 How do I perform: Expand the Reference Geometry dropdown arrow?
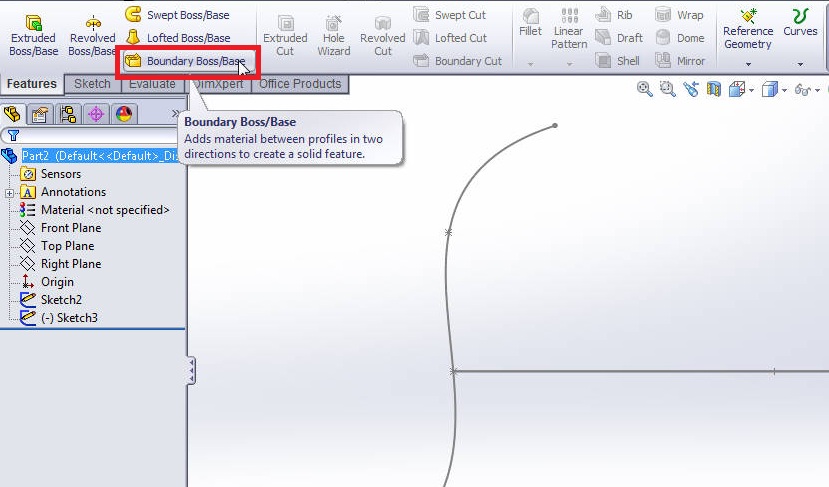pos(748,65)
